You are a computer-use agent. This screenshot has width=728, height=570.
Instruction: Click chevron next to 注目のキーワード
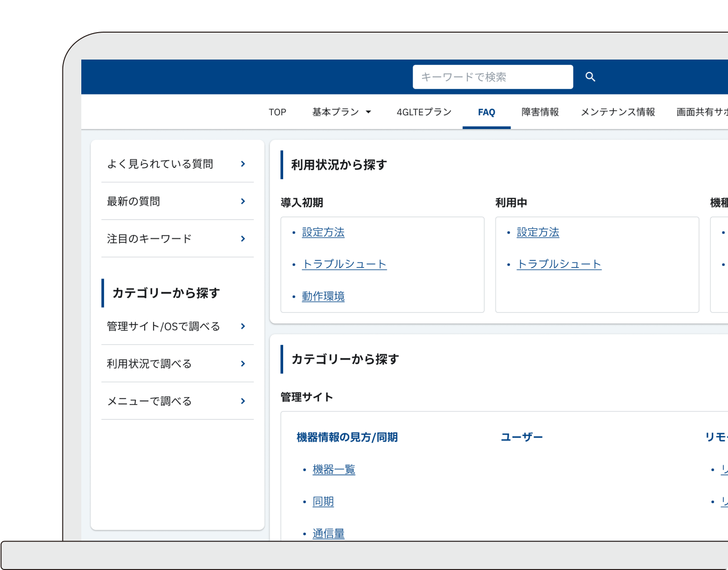(x=243, y=239)
